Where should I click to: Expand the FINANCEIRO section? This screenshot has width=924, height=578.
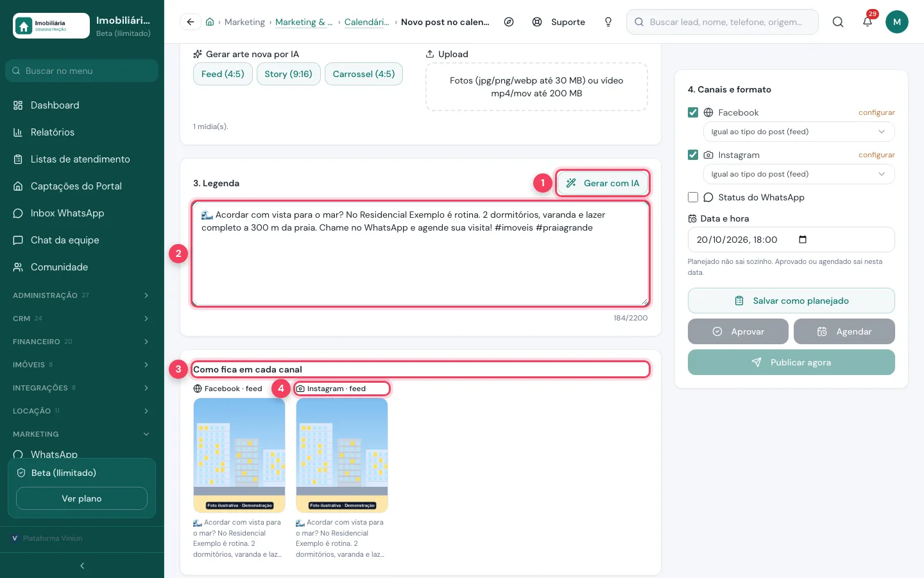click(x=82, y=342)
